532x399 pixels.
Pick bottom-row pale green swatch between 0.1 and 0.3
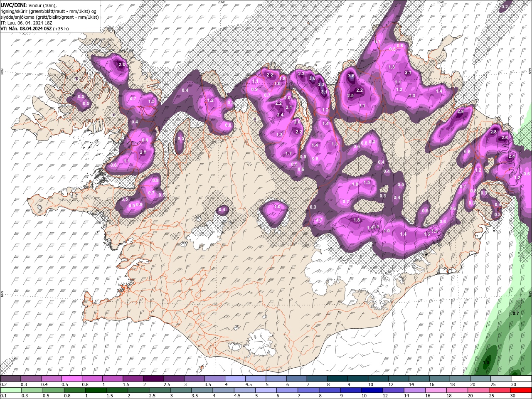[10, 390]
